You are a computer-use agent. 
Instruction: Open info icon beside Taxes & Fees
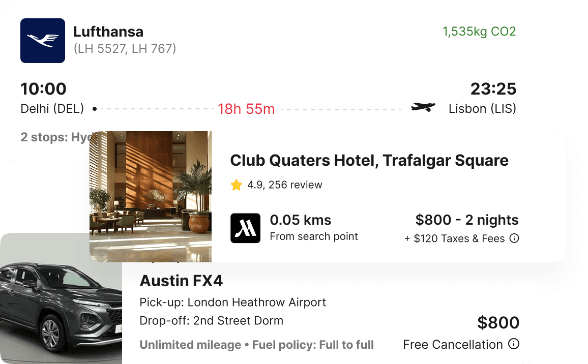514,238
